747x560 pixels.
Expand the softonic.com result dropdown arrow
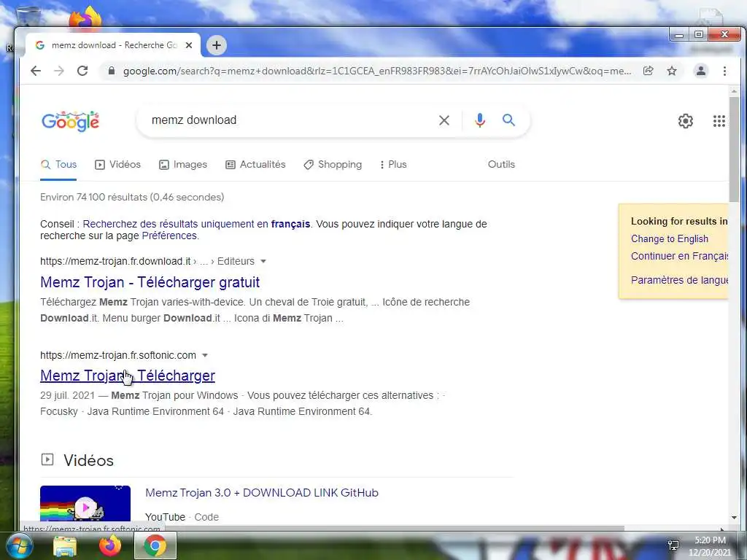[x=205, y=355]
